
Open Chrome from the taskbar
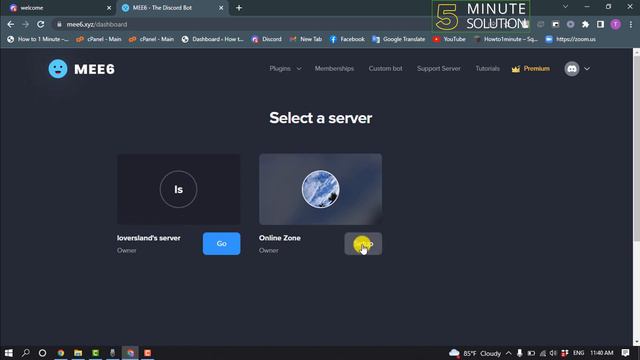point(61,353)
